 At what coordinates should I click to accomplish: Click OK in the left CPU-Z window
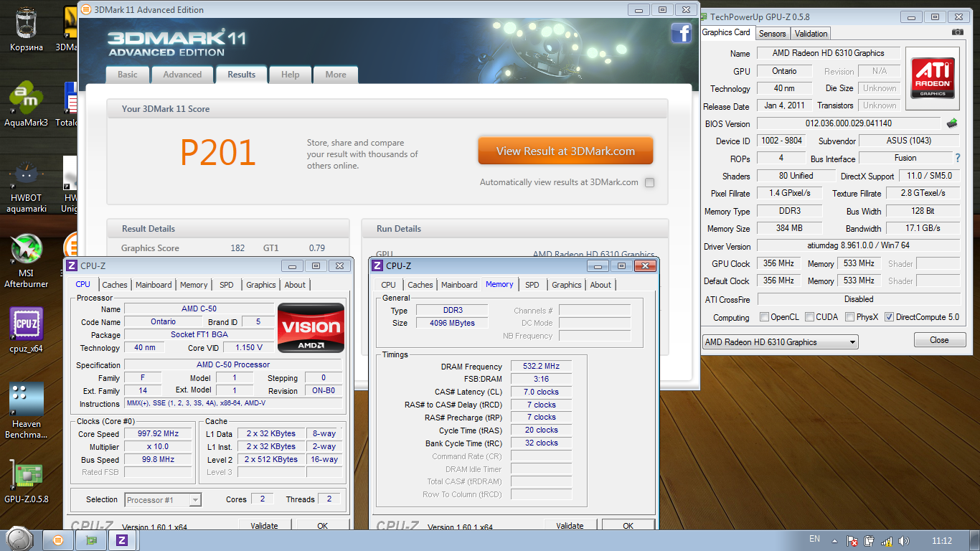coord(323,526)
